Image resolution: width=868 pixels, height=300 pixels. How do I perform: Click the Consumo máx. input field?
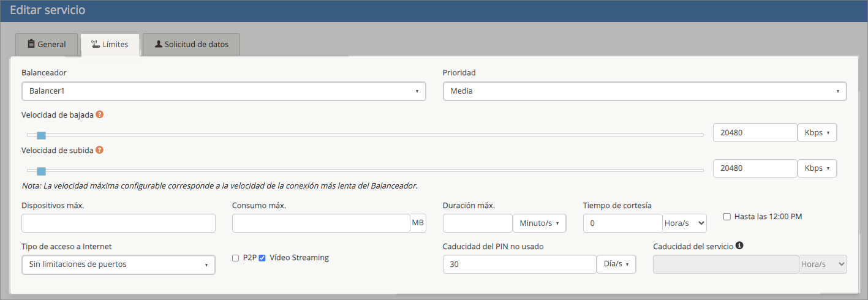(x=321, y=223)
